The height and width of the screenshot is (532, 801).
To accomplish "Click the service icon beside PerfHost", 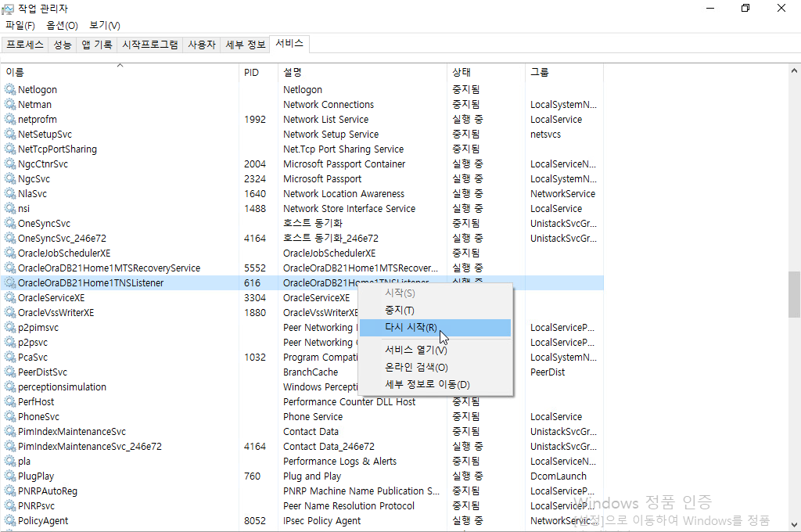I will [10, 401].
